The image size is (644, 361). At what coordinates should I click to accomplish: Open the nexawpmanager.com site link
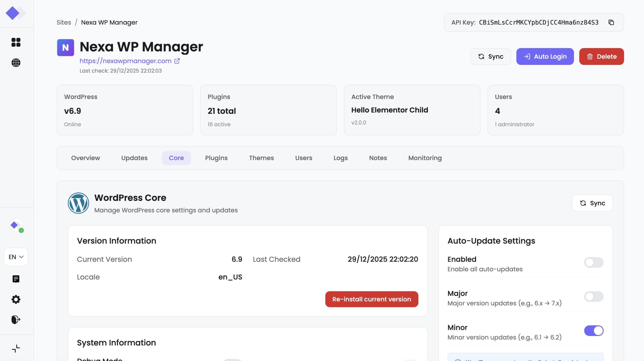126,61
